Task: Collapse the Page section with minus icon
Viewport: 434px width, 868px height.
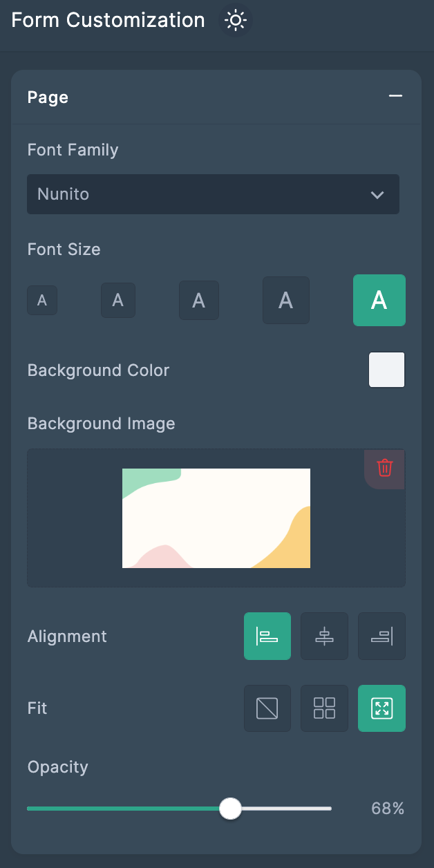Action: [x=395, y=97]
